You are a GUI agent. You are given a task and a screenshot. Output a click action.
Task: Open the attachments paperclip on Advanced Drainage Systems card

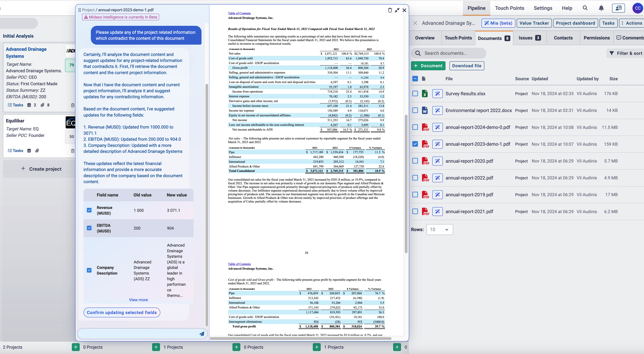(x=42, y=105)
